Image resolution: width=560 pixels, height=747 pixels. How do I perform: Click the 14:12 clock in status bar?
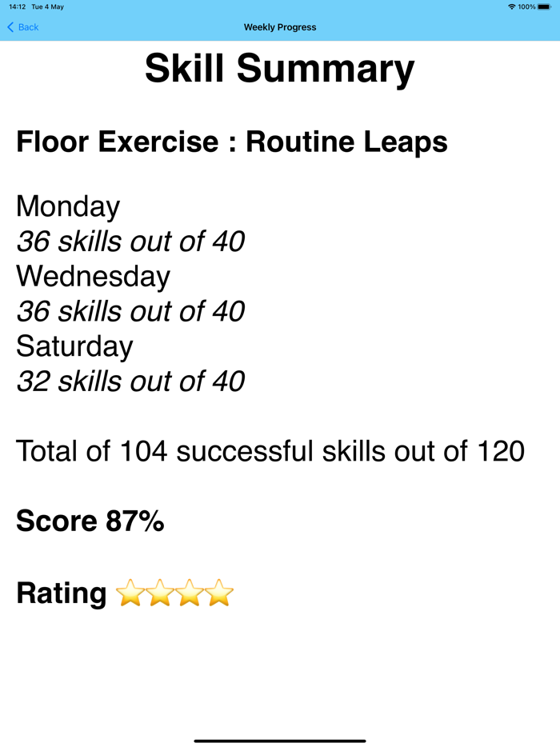(18, 7)
